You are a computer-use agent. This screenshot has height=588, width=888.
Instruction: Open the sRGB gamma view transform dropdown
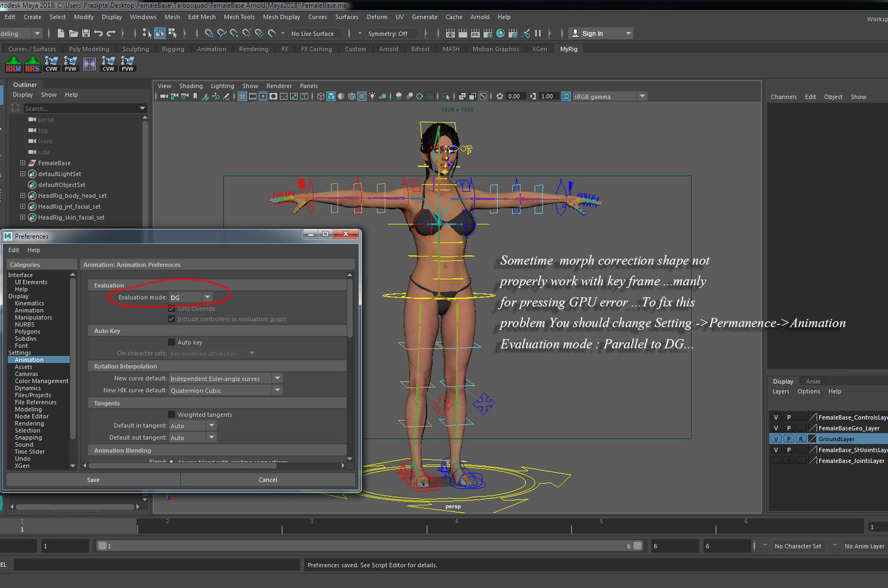(x=609, y=96)
